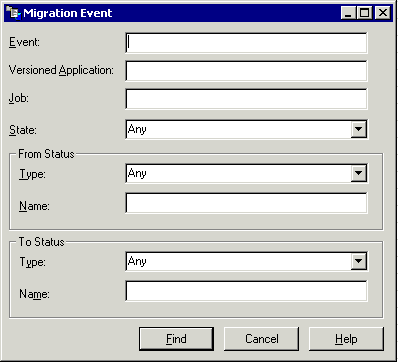
Task: Select the Job text field
Action: [x=246, y=99]
